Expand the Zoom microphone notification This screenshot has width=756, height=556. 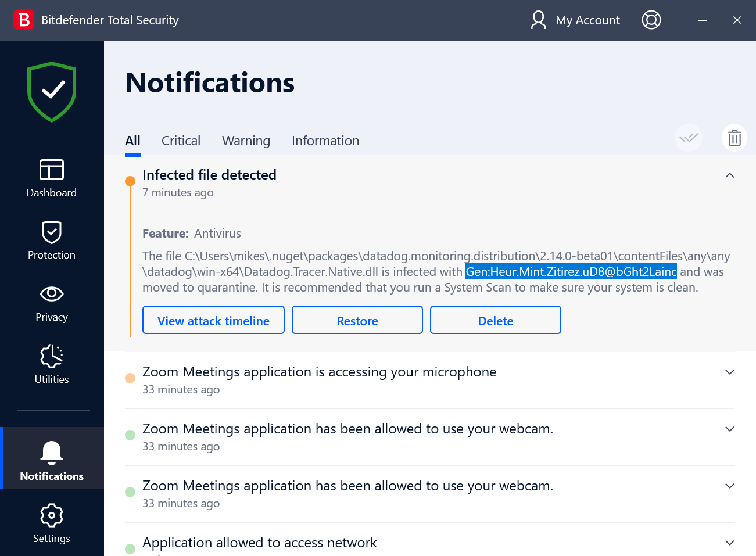pos(729,371)
